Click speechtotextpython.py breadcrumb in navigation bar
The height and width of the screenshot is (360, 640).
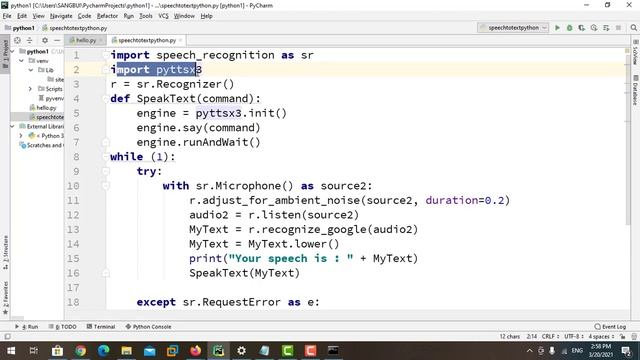(x=75, y=28)
